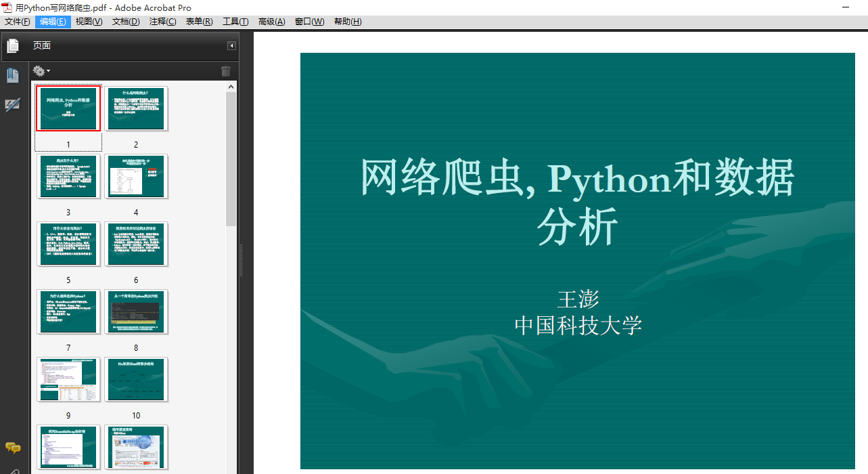Click page number label 5

[x=68, y=280]
